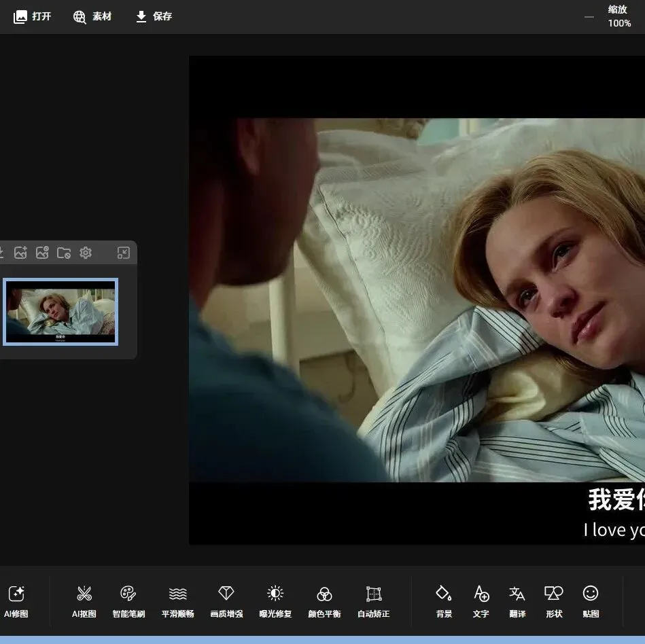Add text with the 文字 tool
Viewport: 645px width, 644px height.
tap(481, 601)
